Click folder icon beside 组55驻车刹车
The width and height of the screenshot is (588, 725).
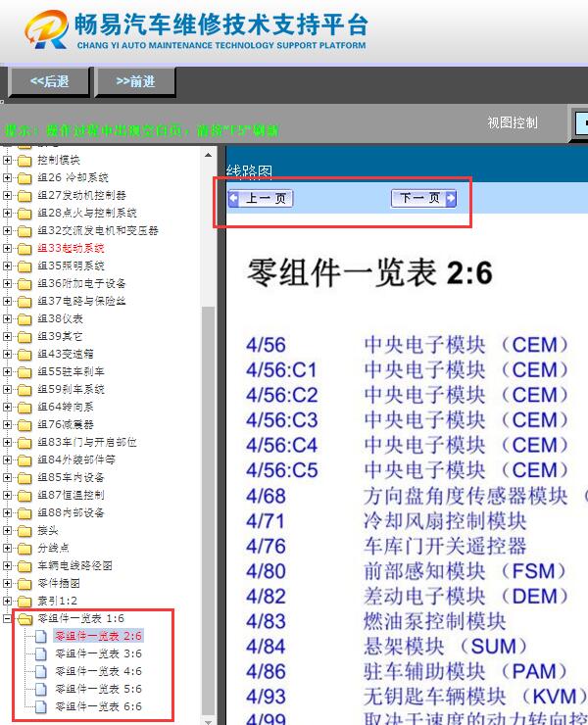point(24,371)
